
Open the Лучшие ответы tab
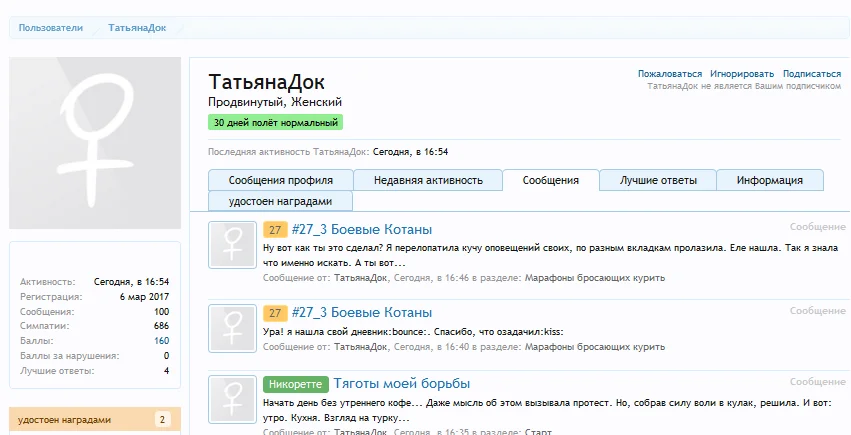(x=657, y=180)
